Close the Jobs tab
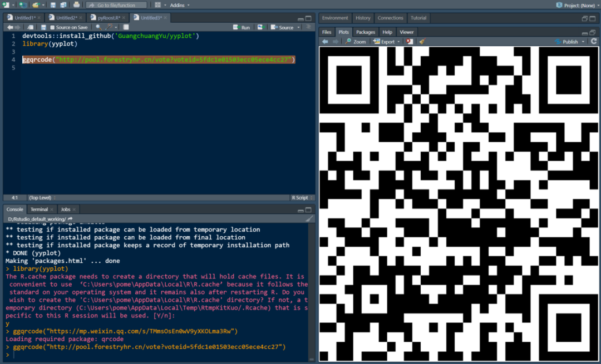601x364 pixels. [x=74, y=210]
